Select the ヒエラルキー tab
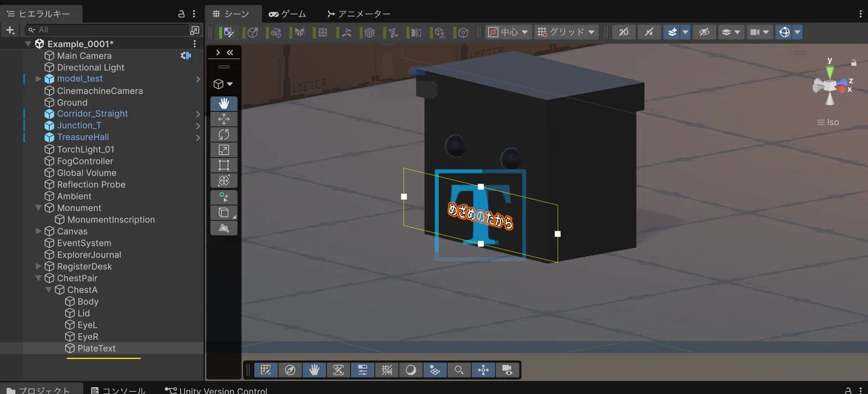Screen dimensions: 868x394 tap(41, 14)
